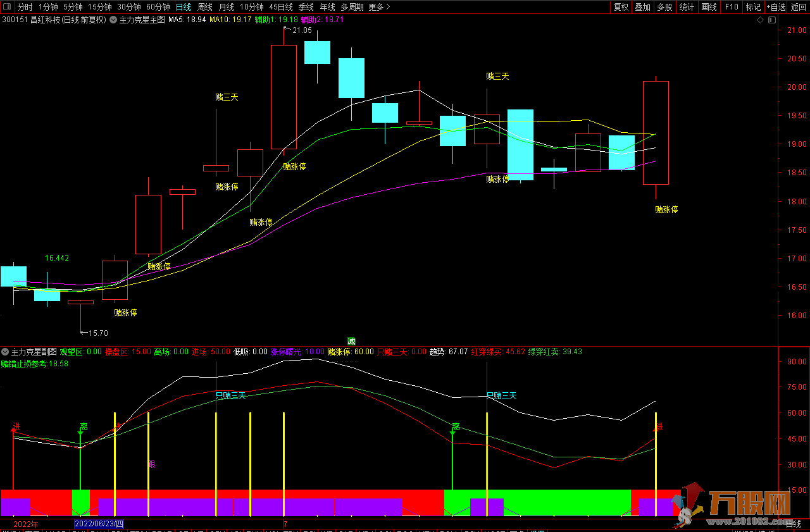Click the 红穿绿买: 45.62 label
The height and width of the screenshot is (532, 810).
[498, 351]
